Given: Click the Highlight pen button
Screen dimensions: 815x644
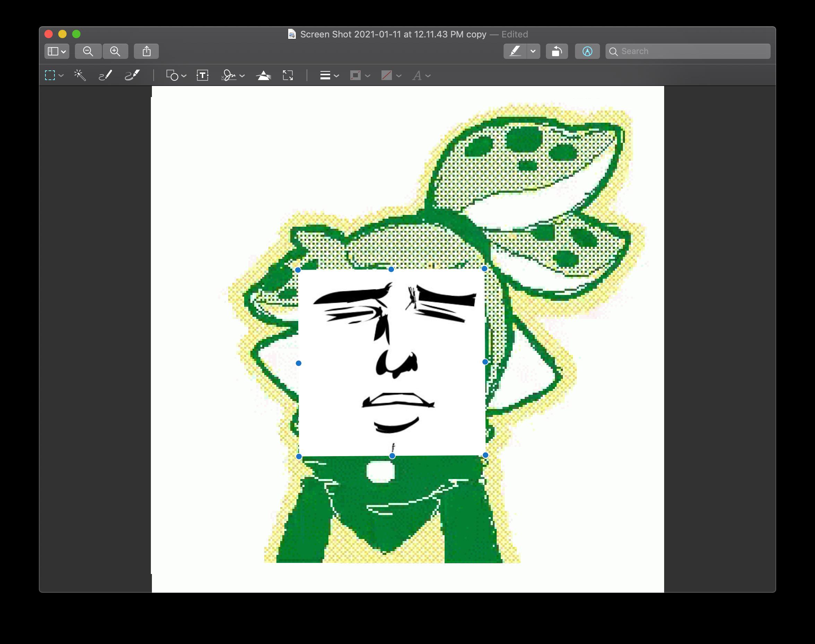Looking at the screenshot, I should coord(515,51).
